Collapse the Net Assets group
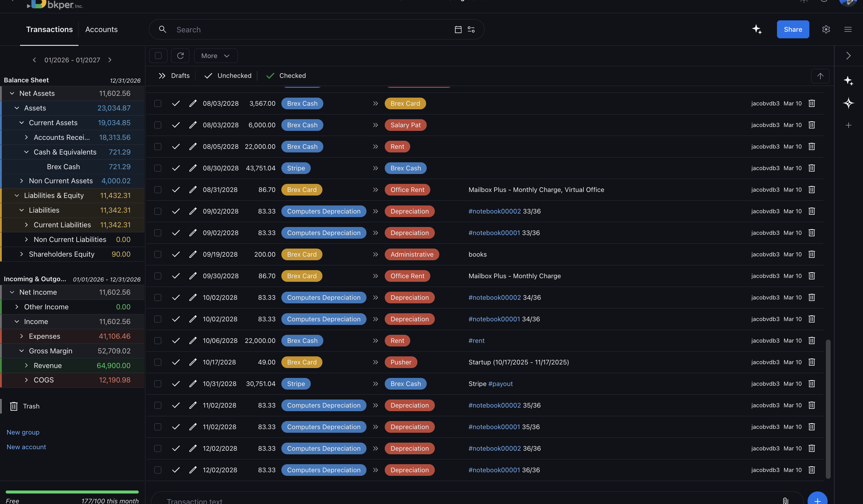Viewport: 863px width, 504px height. point(12,93)
